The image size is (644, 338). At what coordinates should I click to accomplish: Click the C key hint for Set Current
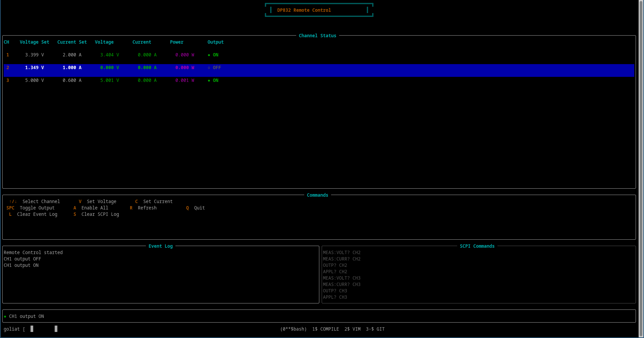point(137,202)
